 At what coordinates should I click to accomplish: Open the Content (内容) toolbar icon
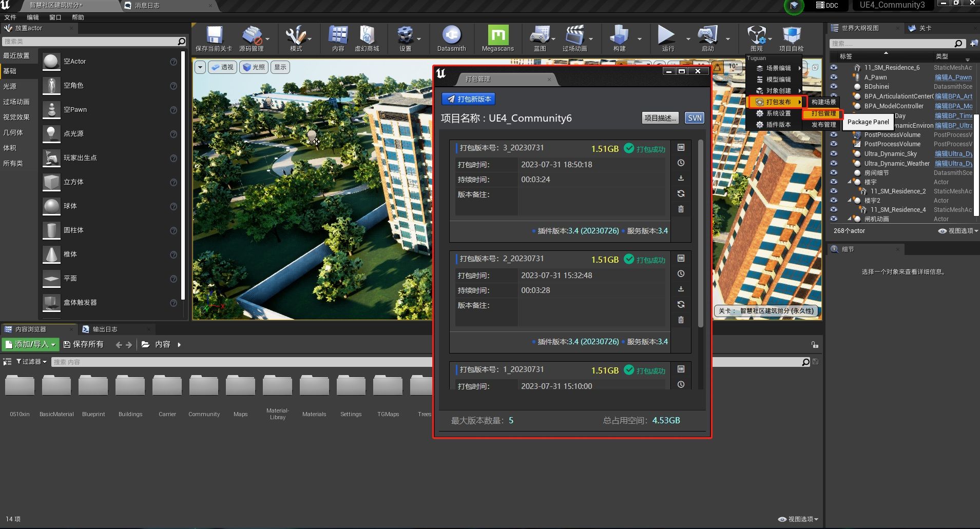coord(338,35)
